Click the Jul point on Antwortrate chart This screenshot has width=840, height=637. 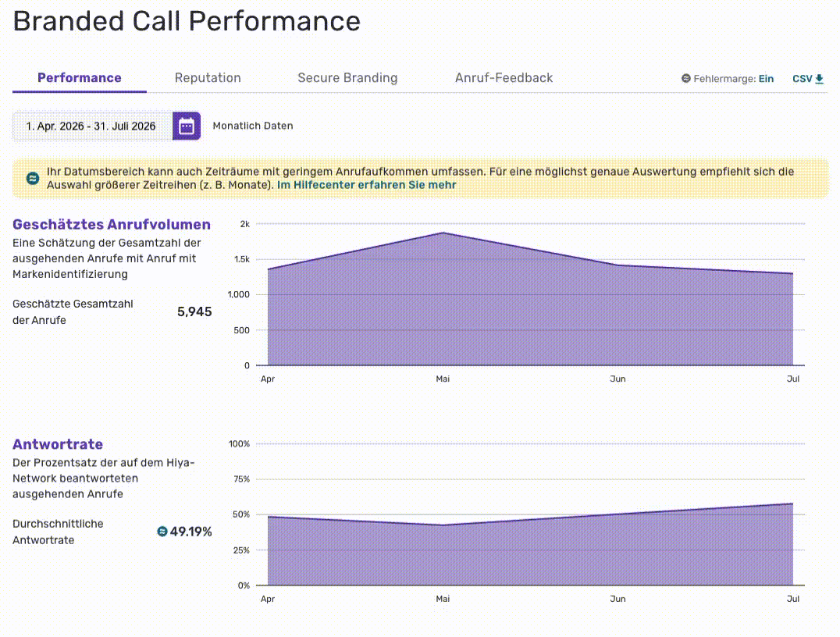[x=793, y=504]
